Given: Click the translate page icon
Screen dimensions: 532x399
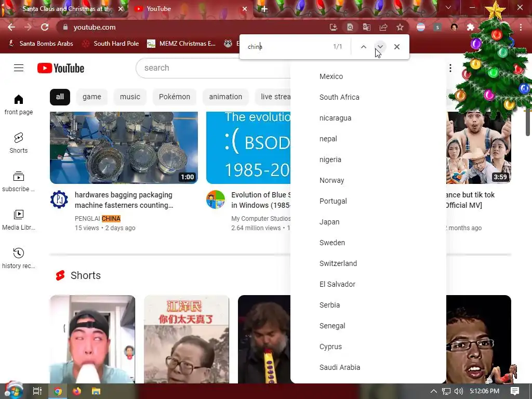Looking at the screenshot, I should click(x=367, y=27).
